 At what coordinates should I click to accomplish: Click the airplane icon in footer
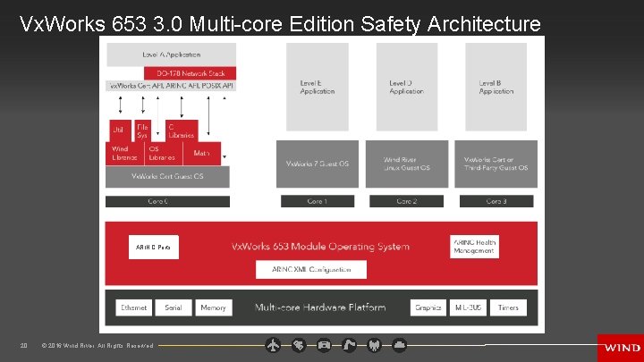[273, 345]
